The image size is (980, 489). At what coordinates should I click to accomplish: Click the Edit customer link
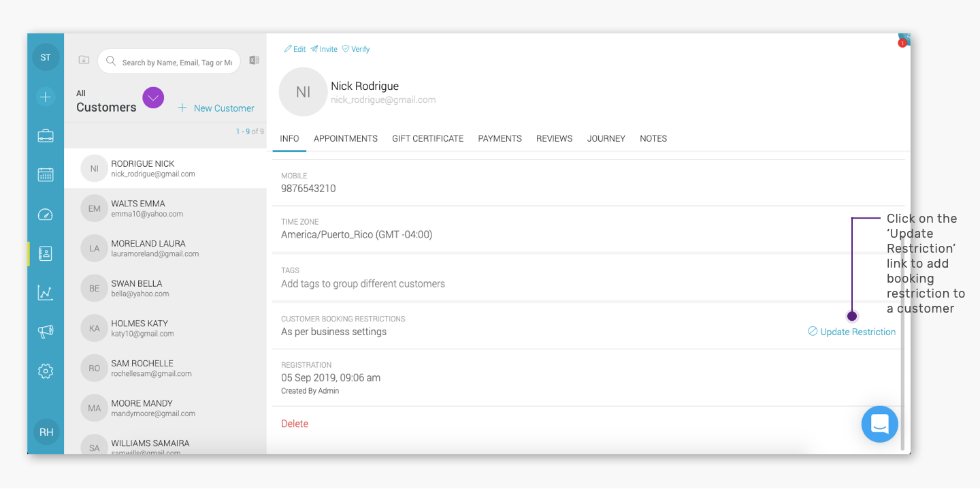coord(295,49)
